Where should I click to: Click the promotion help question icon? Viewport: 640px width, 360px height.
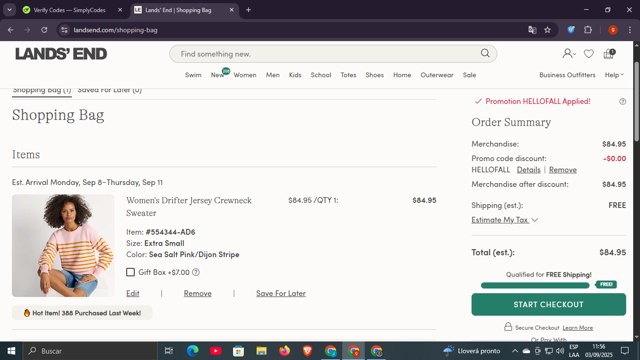tap(622, 101)
